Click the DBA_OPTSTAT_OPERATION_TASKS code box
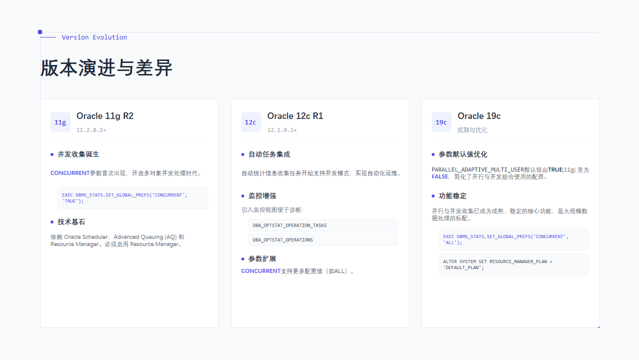This screenshot has height=360, width=639. [323, 225]
